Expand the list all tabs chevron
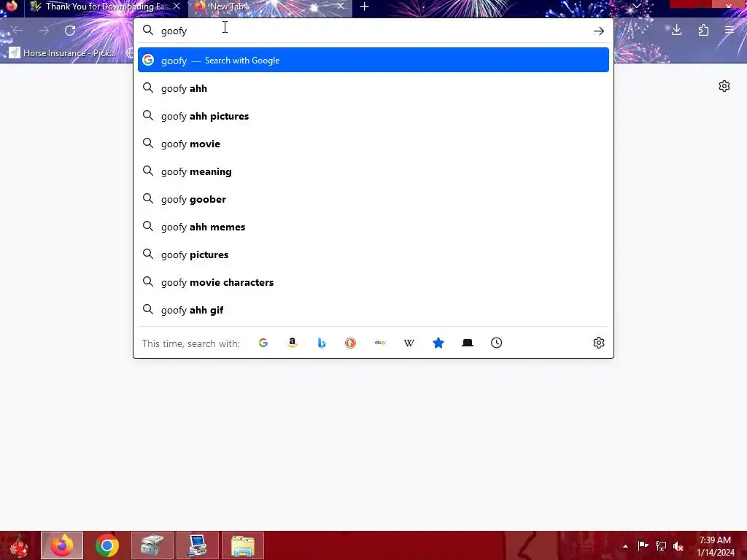Image resolution: width=747 pixels, height=560 pixels. [x=636, y=6]
